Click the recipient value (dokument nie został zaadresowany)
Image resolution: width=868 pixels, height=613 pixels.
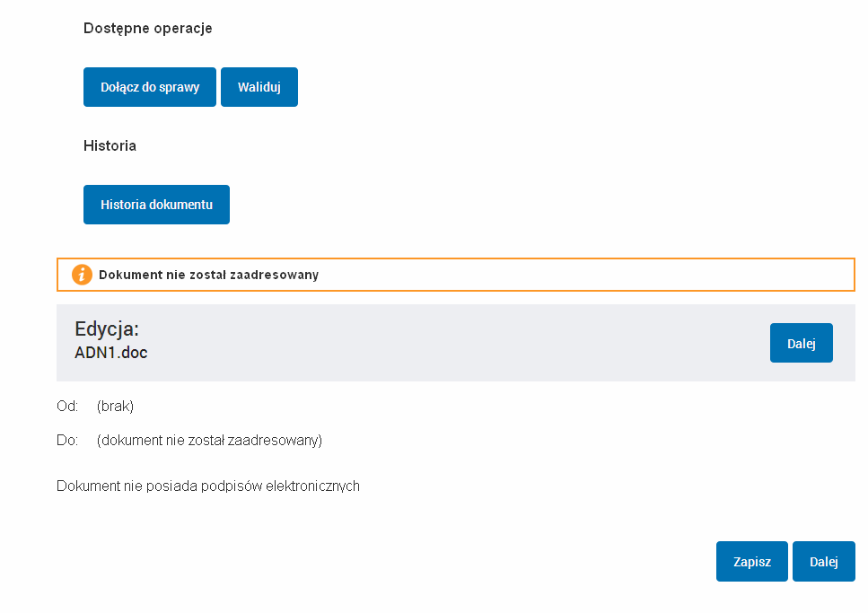pos(209,441)
